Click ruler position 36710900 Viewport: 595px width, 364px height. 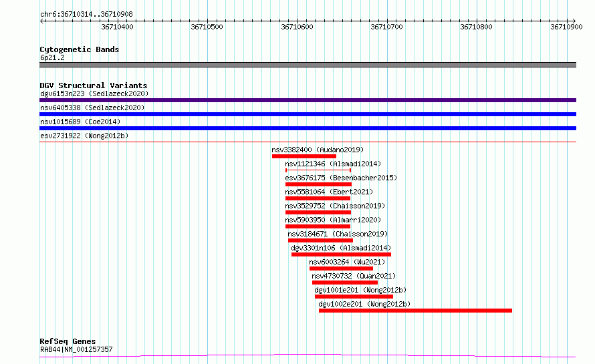pos(566,27)
